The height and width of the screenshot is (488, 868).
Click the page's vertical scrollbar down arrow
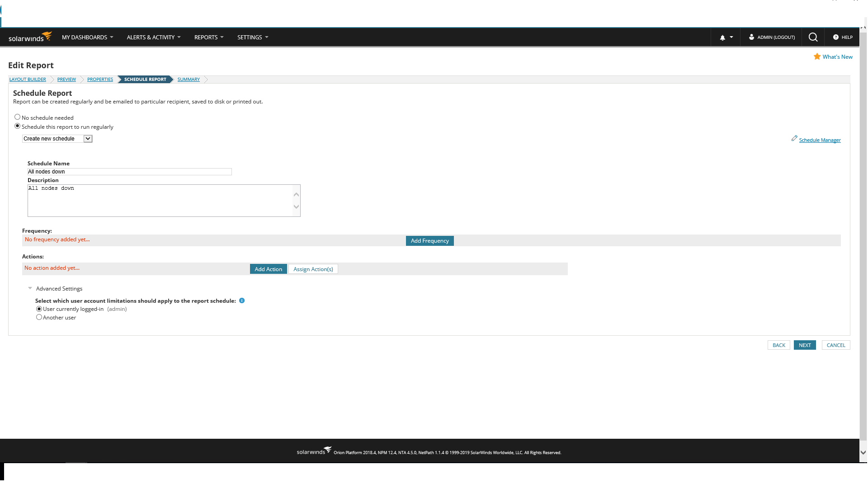[863, 452]
